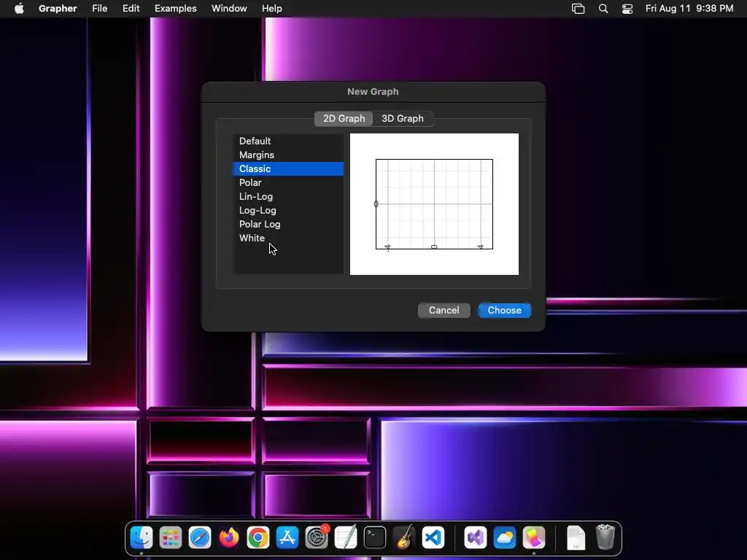Select the White graph template
747x560 pixels.
(287, 238)
